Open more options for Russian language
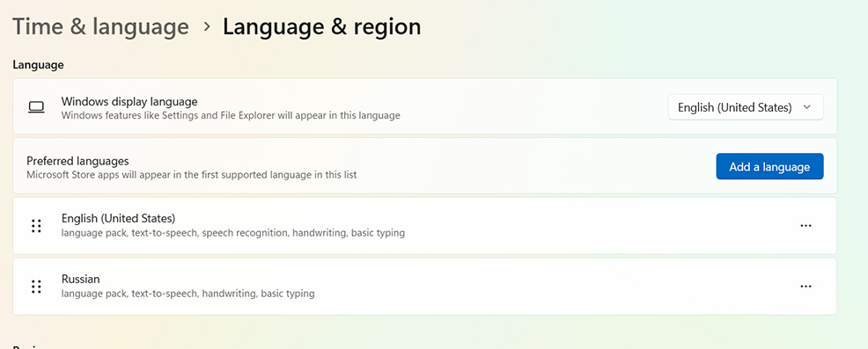Image resolution: width=868 pixels, height=349 pixels. pos(806,287)
